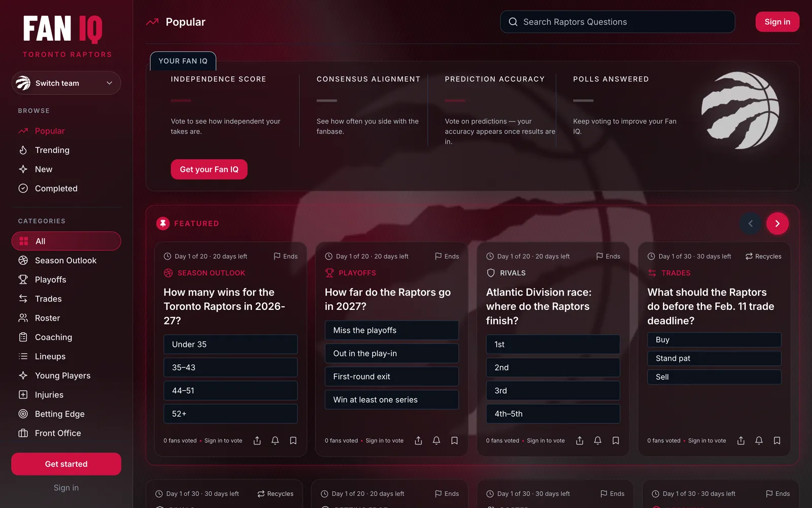812x508 pixels.
Task: Share the Season Outlook wins question
Action: coord(257,440)
